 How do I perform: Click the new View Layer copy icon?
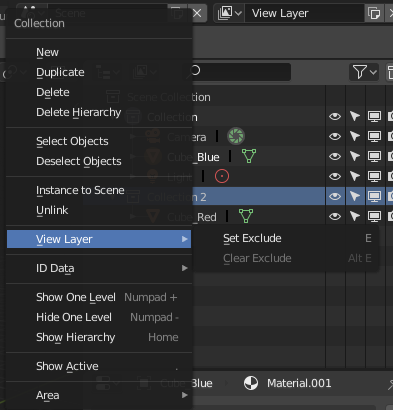[374, 13]
